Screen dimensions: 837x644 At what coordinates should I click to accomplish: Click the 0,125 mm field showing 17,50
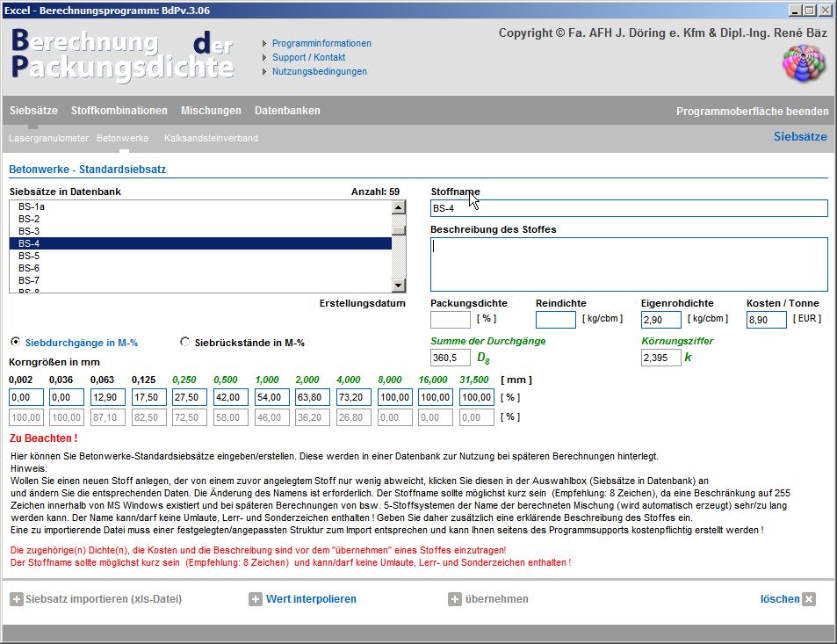(149, 397)
